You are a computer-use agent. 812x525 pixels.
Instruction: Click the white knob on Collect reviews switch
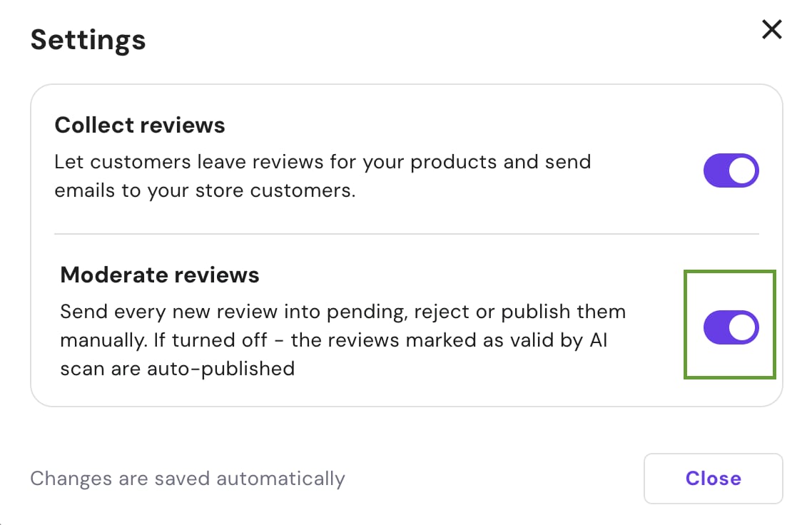point(743,171)
